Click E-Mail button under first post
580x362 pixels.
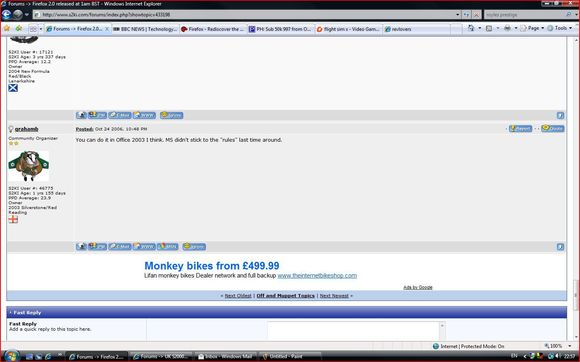coord(120,115)
